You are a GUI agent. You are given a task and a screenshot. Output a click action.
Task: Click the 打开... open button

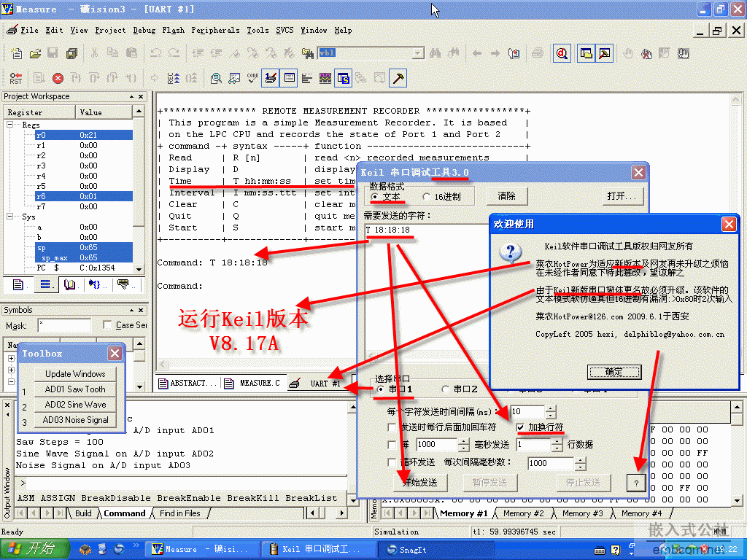(622, 195)
